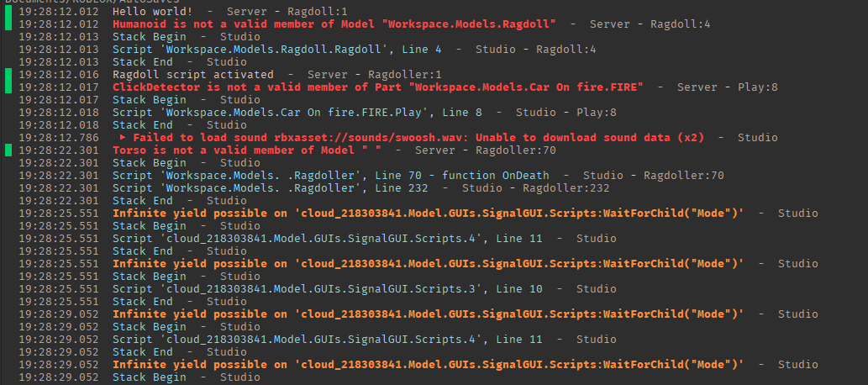This screenshot has width=868, height=385.
Task: Click green marker beside Ragdoll script activated
Action: click(x=8, y=81)
